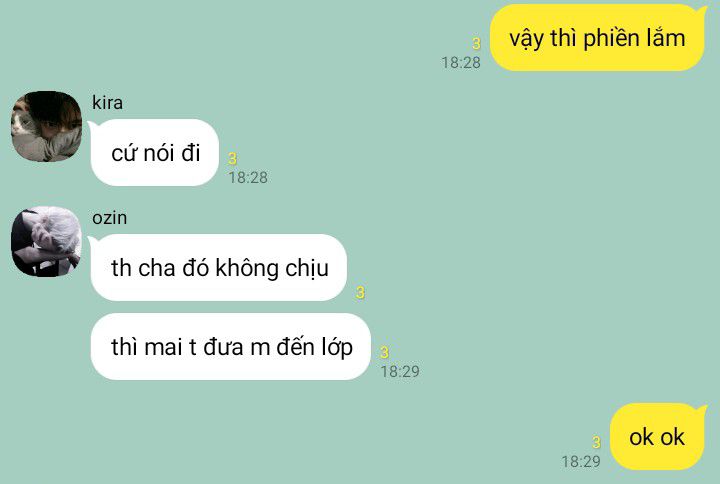Tap the sender name ozin
Viewport: 720px width, 484px height.
click(x=110, y=218)
